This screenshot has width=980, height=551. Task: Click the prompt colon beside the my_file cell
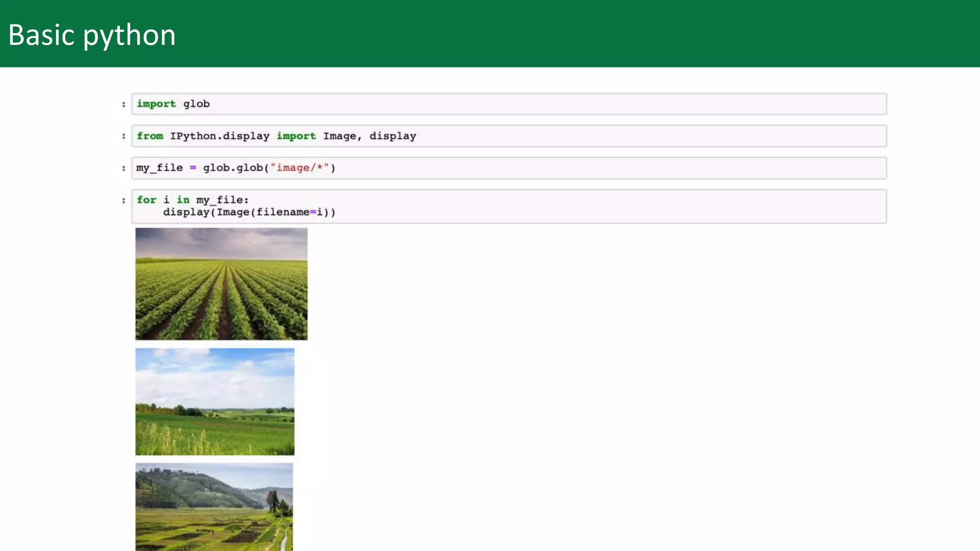(x=123, y=168)
